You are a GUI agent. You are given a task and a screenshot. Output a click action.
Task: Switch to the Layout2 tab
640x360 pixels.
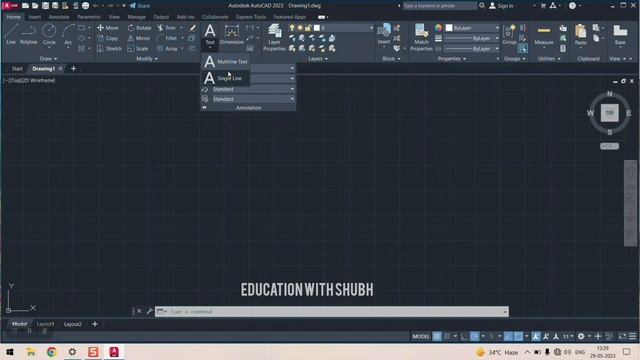pyautogui.click(x=73, y=324)
